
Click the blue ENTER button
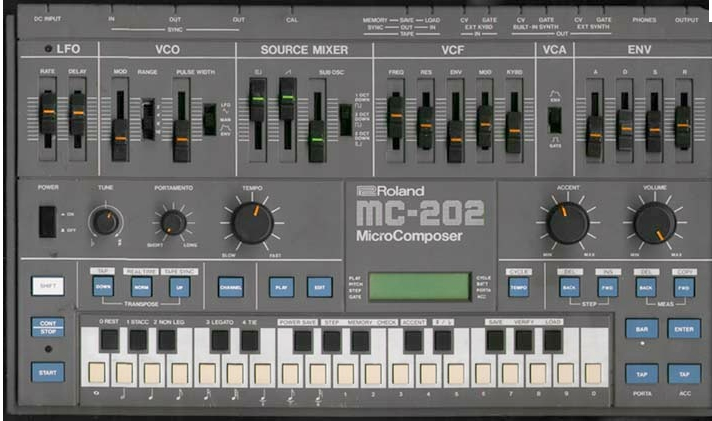click(684, 329)
